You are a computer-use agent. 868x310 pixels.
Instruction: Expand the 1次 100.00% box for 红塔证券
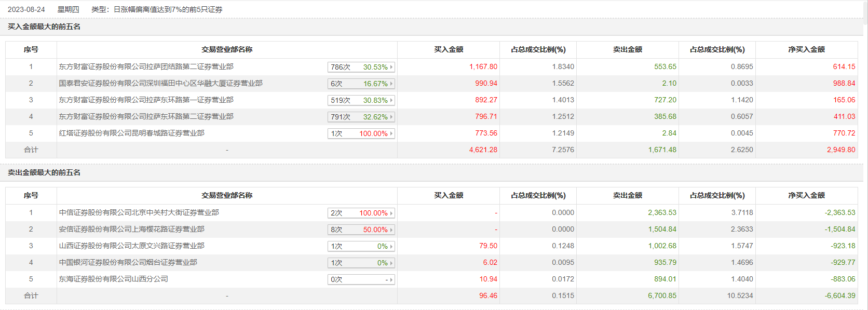point(361,133)
